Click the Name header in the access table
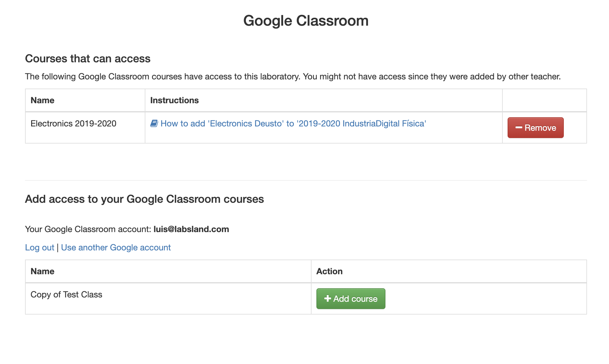 (42, 100)
